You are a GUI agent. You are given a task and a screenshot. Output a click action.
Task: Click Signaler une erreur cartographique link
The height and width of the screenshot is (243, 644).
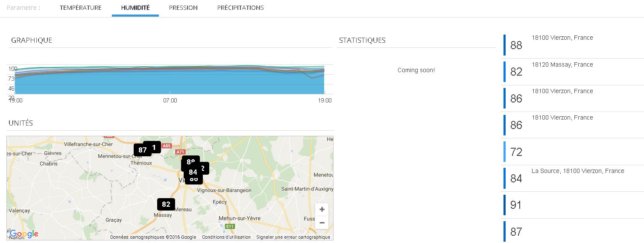pyautogui.click(x=293, y=237)
